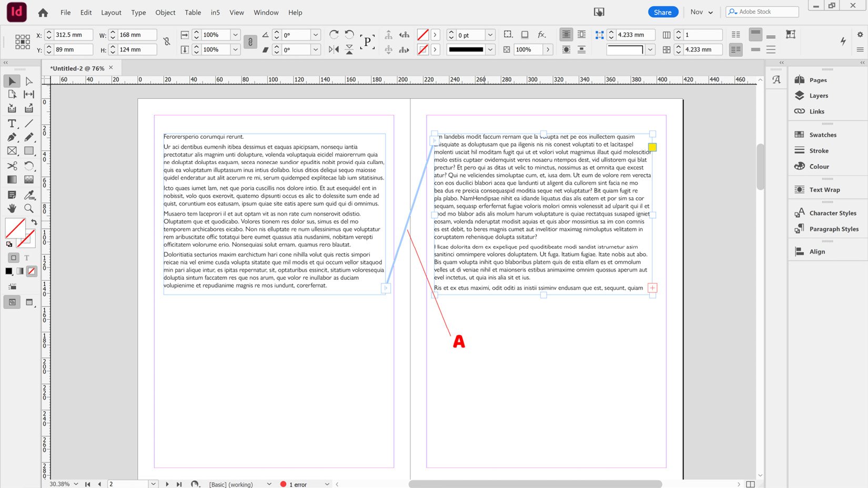Open the Edit menu
868x488 pixels.
(86, 13)
